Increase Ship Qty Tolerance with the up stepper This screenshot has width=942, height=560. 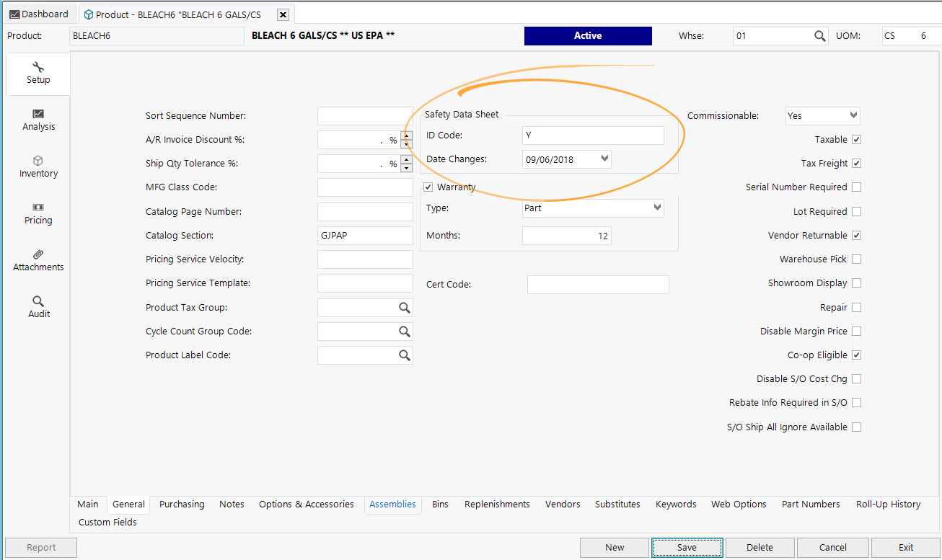point(406,160)
